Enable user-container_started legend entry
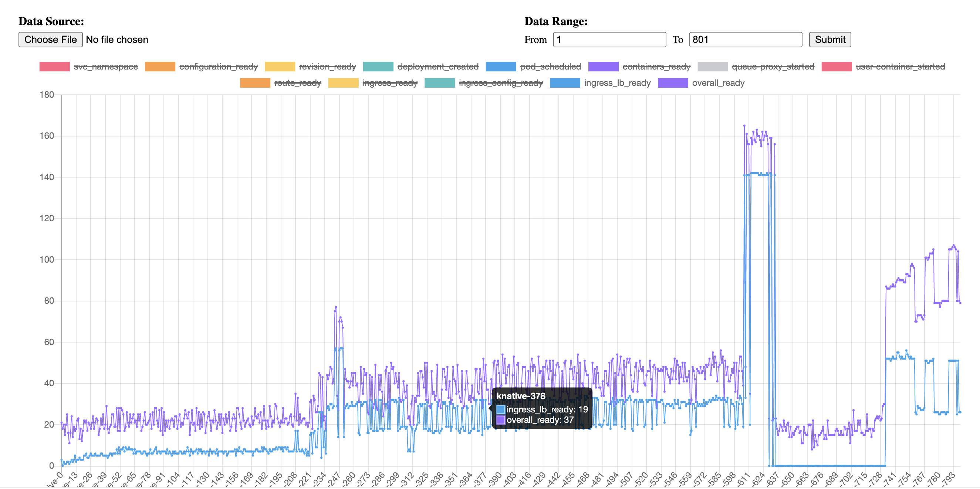This screenshot has height=489, width=980. (x=900, y=67)
